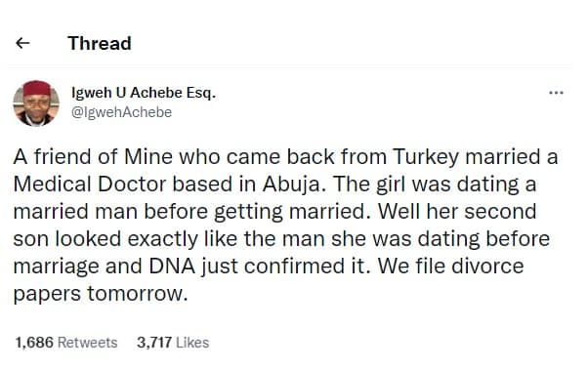Open the author's round profile picture
588x370 pixels.
tap(36, 103)
